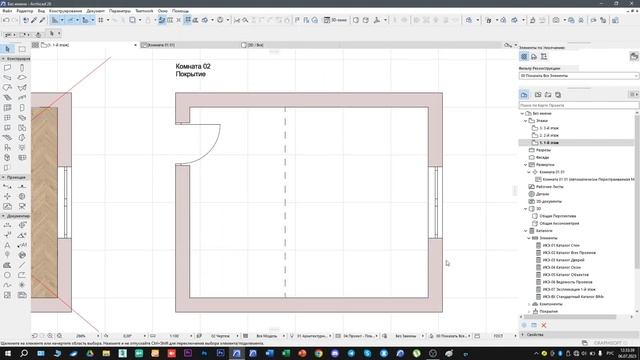Select Рабочие Листы in Navigator
The image size is (640, 360).
(549, 187)
